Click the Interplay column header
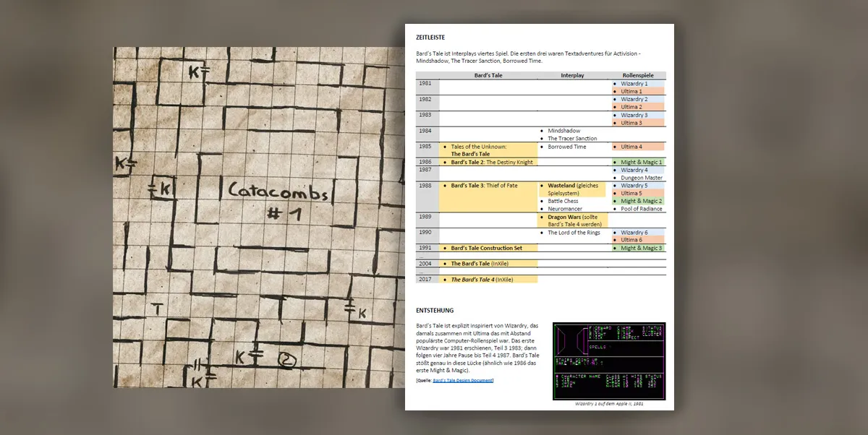Viewport: 868px width, 435px height. [572, 75]
